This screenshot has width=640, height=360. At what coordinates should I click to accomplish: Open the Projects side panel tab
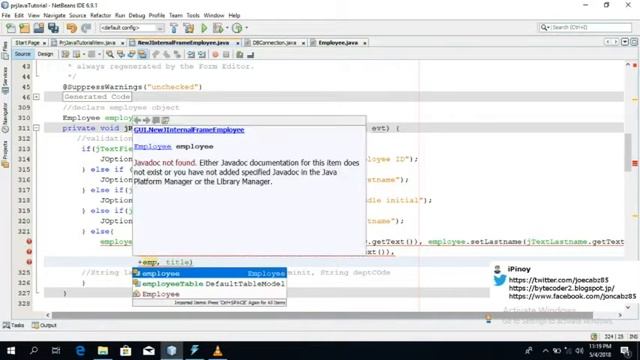coord(5,154)
